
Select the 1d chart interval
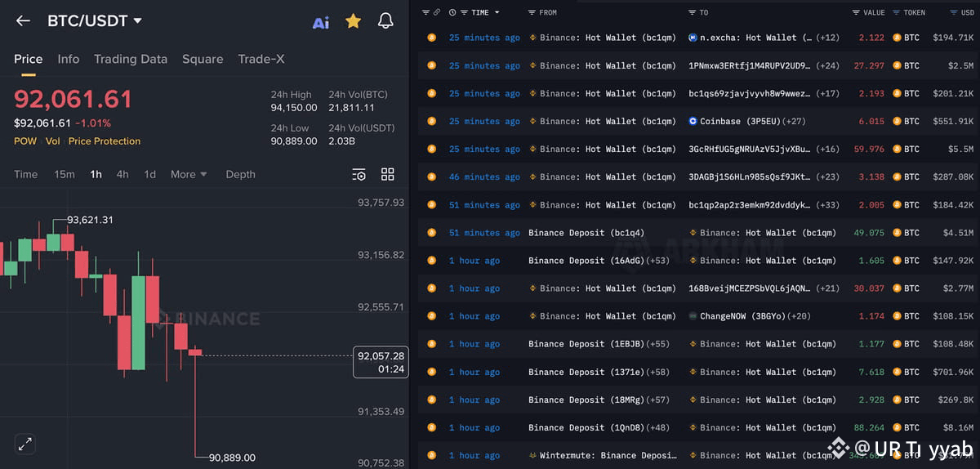150,174
